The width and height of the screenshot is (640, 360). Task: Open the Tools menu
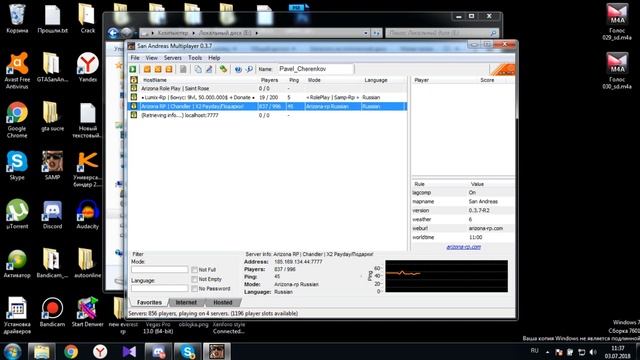tap(195, 58)
